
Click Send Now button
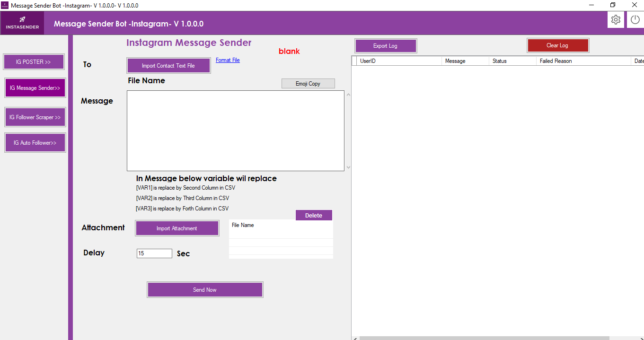205,290
